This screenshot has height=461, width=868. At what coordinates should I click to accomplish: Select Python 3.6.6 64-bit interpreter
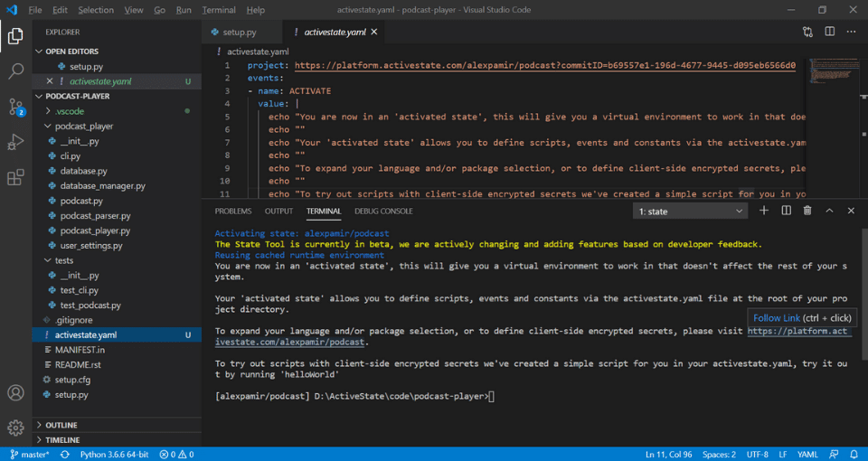(115, 455)
